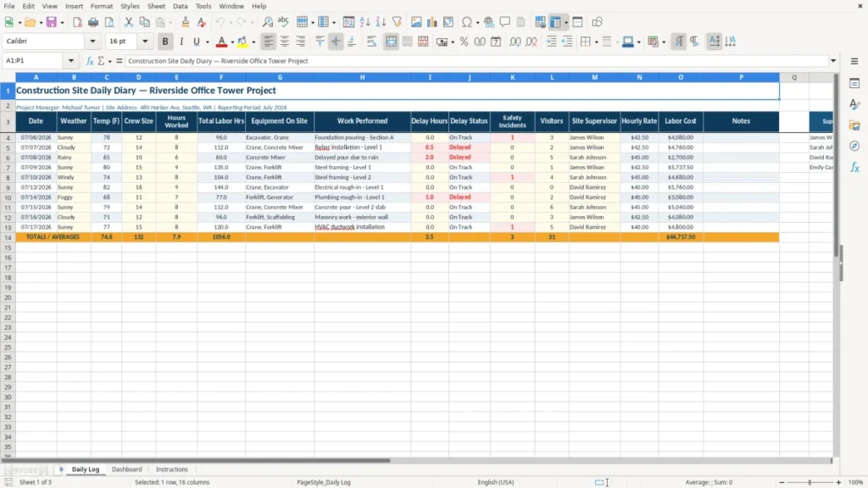This screenshot has width=868, height=488.
Task: Click the formula input line
Action: click(476, 61)
